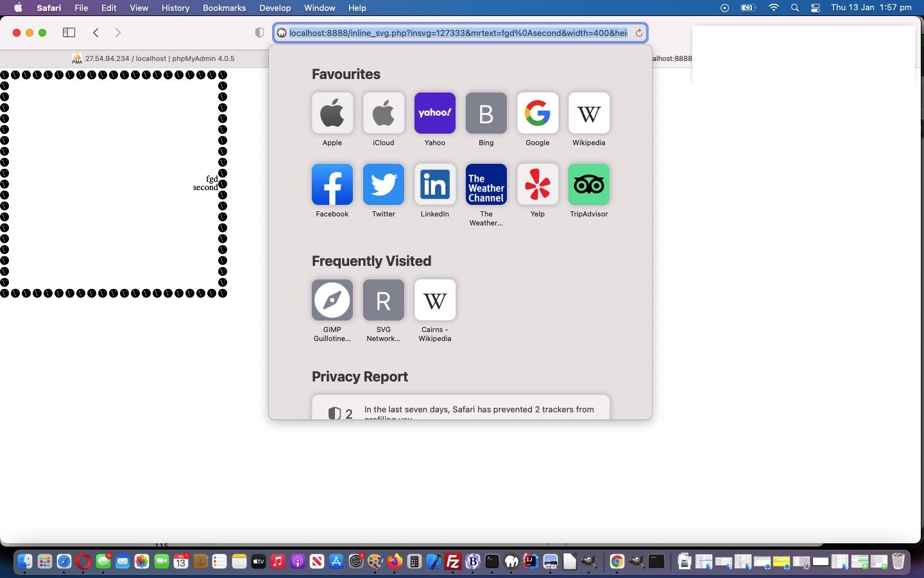The image size is (924, 578).
Task: Open Apple TV from the Dock
Action: point(259,561)
